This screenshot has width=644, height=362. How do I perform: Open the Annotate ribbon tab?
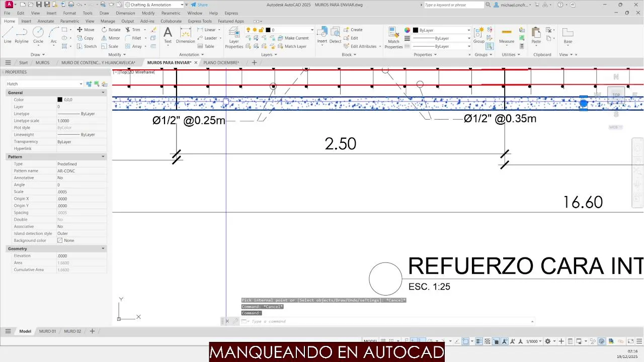(x=46, y=21)
